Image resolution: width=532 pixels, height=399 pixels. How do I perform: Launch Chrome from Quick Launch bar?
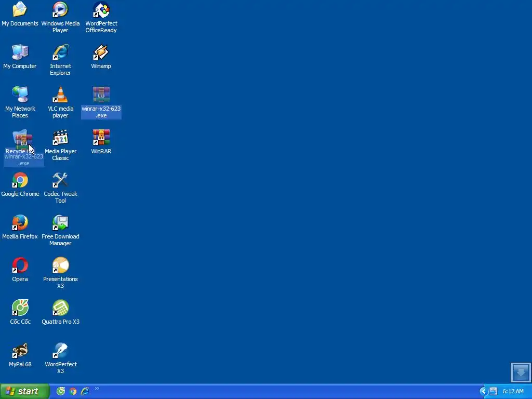pos(73,391)
